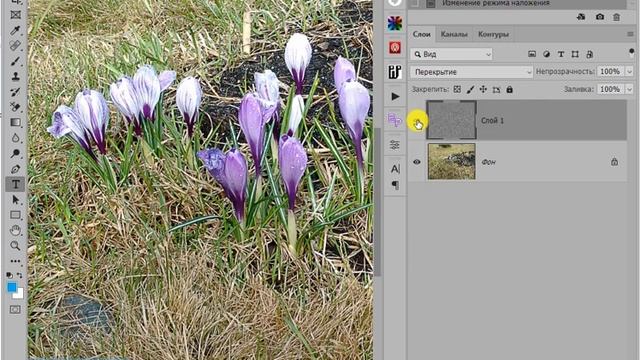
Task: Lock layer position
Action: coord(483,89)
